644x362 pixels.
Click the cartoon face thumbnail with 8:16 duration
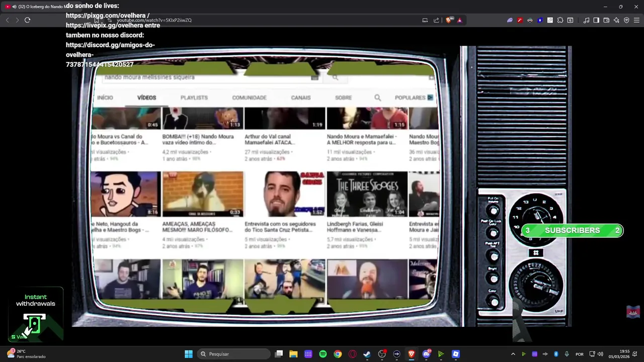pyautogui.click(x=126, y=194)
